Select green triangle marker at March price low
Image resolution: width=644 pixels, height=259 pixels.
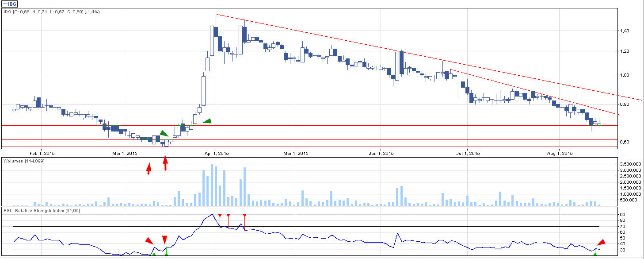[164, 133]
